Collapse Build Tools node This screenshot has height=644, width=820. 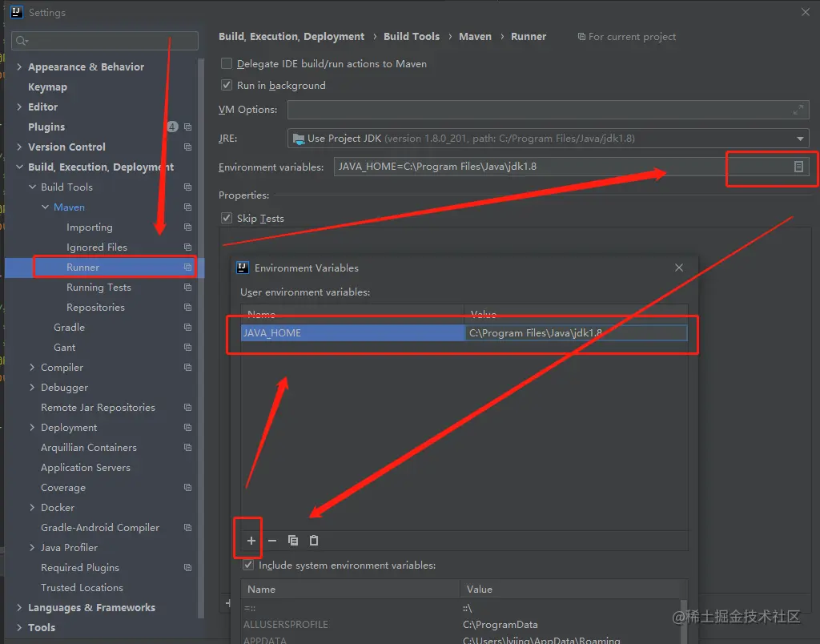coord(32,187)
